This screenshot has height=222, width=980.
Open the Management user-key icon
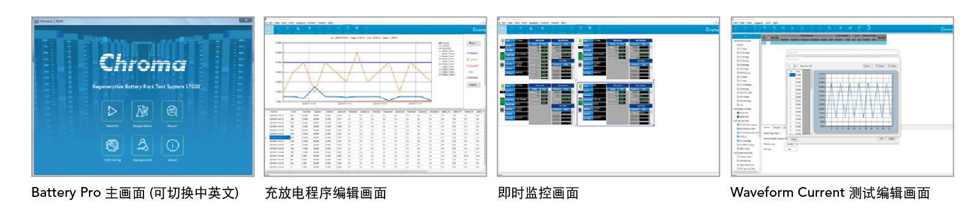tap(142, 145)
